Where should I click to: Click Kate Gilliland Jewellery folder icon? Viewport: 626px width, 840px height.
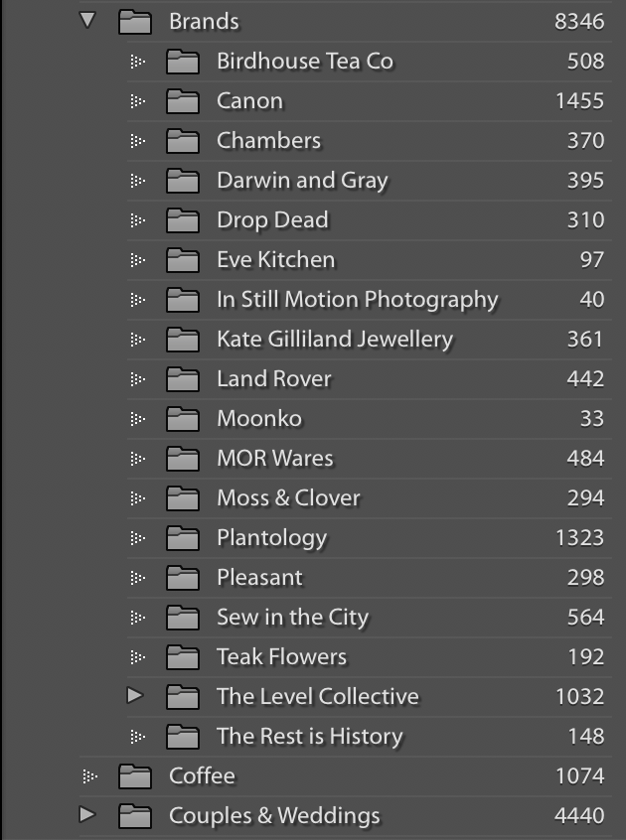183,340
